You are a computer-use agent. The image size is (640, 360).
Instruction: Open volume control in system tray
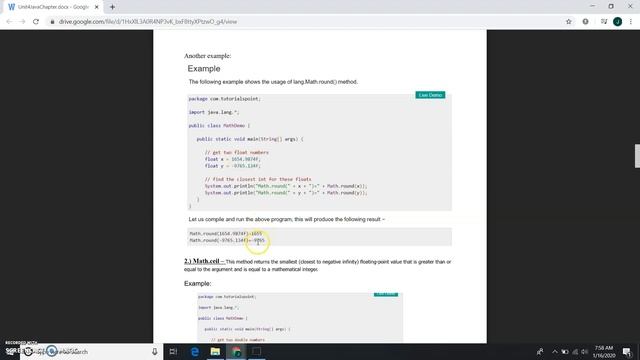584,351
